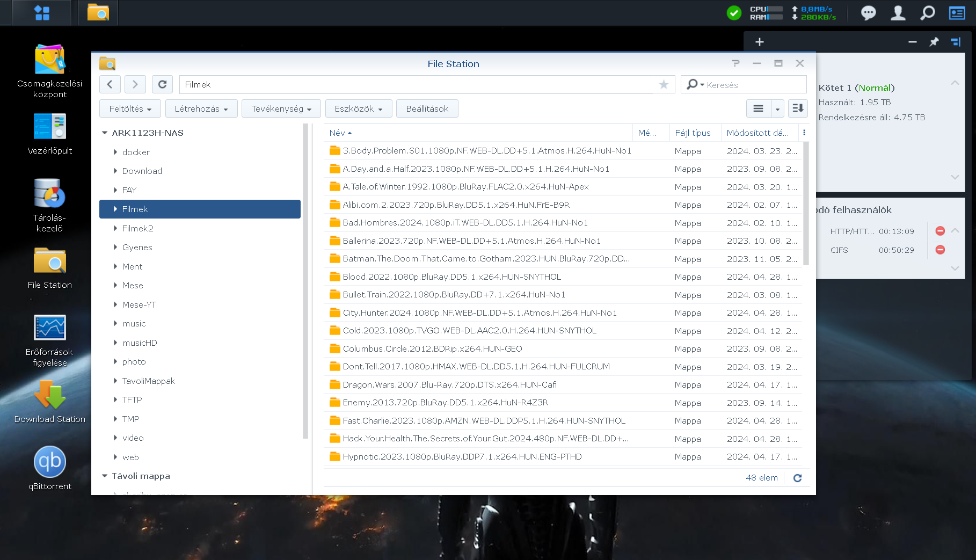Open the Eszközök tools menu

(x=358, y=108)
